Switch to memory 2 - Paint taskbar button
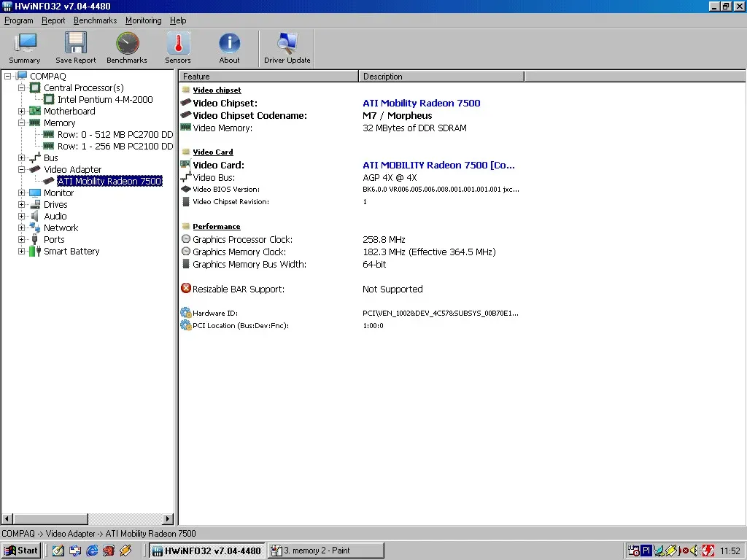747x560 pixels. 325,551
